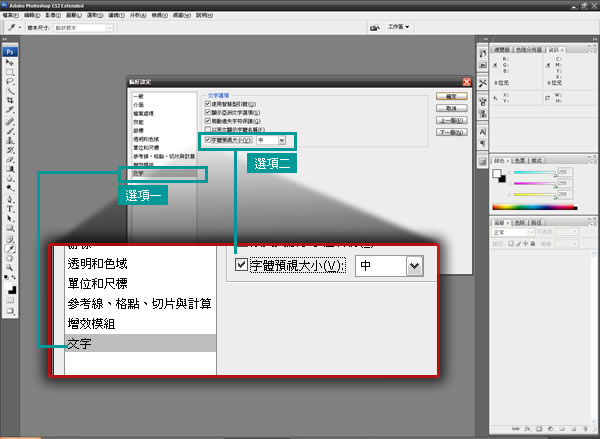Select the Quick Selection tool

click(10, 91)
